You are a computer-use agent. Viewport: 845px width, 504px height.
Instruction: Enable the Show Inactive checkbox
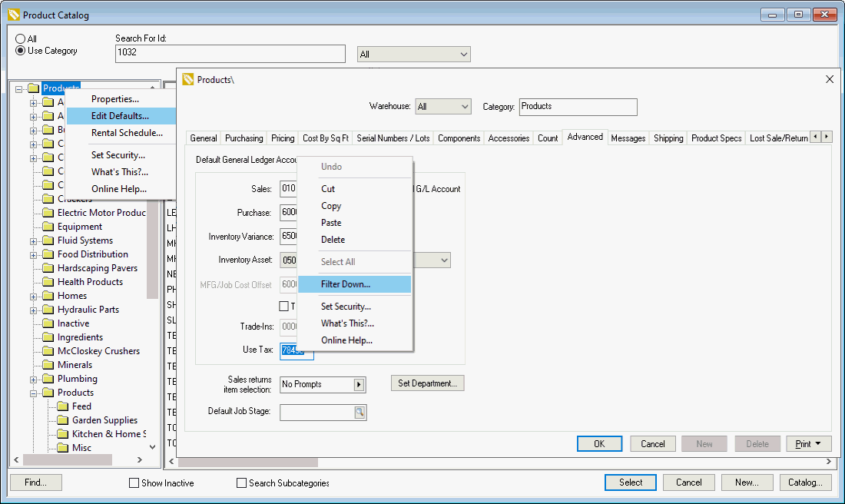click(134, 483)
